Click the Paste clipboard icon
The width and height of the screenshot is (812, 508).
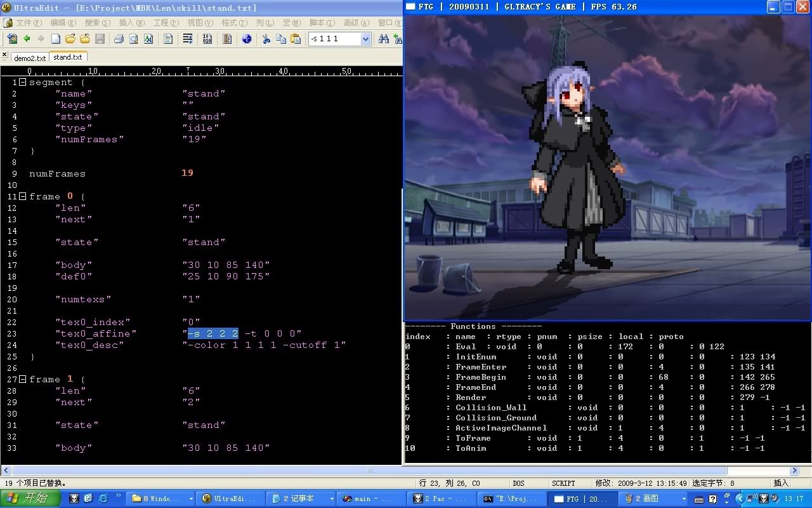point(296,39)
